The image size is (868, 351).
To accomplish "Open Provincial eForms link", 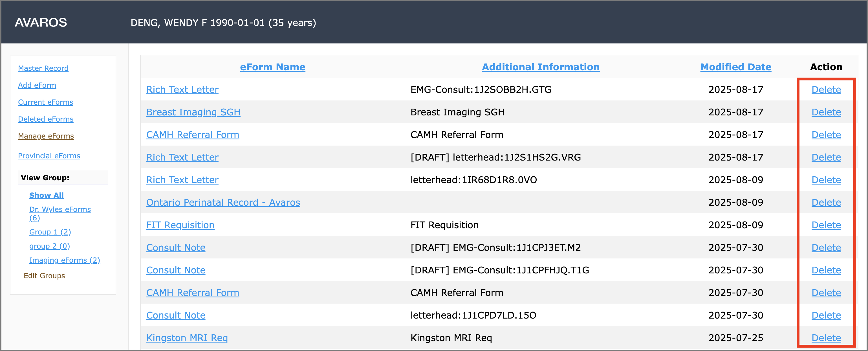I will tap(49, 156).
